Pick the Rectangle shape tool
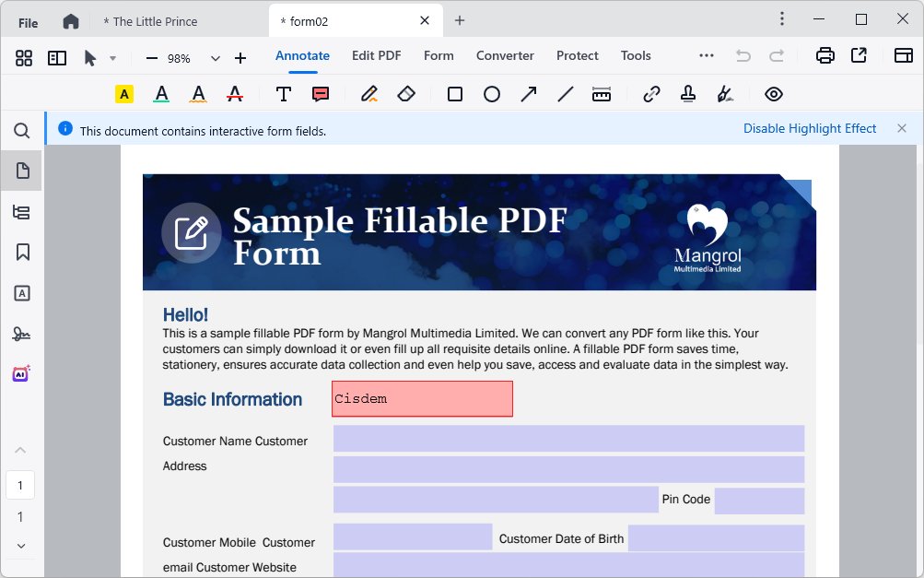This screenshot has width=924, height=578. (x=455, y=94)
